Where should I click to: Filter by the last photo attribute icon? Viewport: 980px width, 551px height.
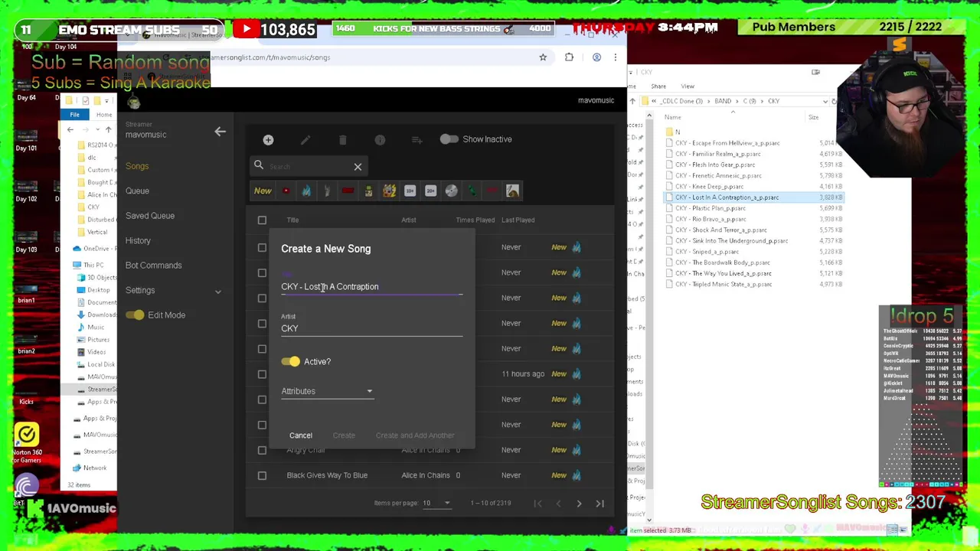(512, 191)
